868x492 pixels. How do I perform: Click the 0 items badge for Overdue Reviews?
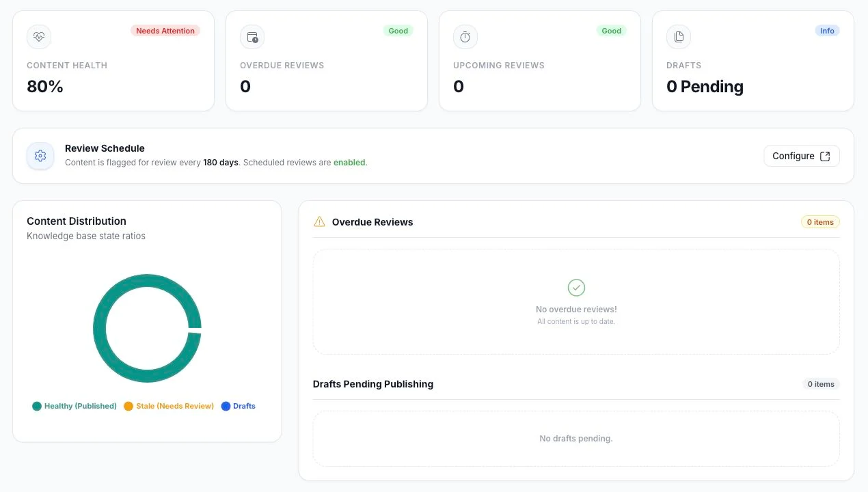820,222
